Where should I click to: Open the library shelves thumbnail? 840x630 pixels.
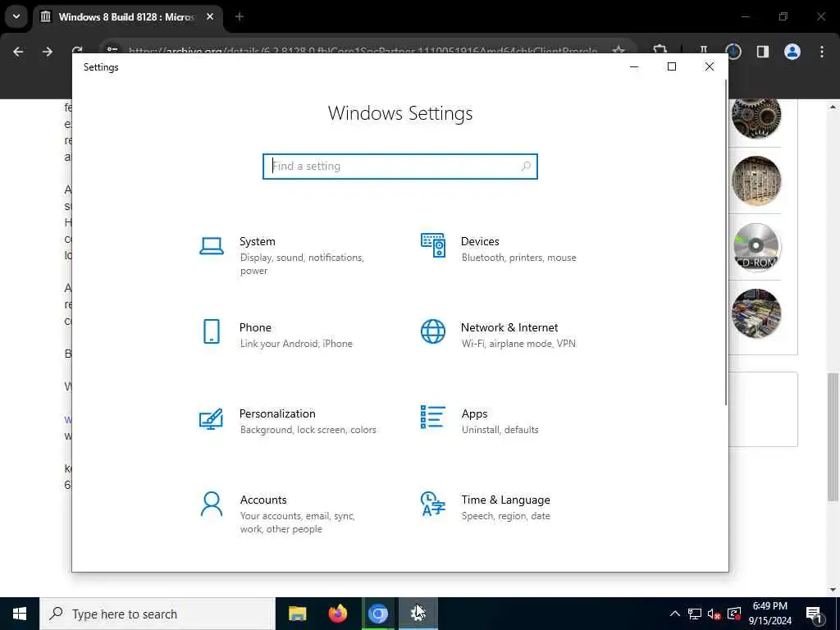(756, 181)
